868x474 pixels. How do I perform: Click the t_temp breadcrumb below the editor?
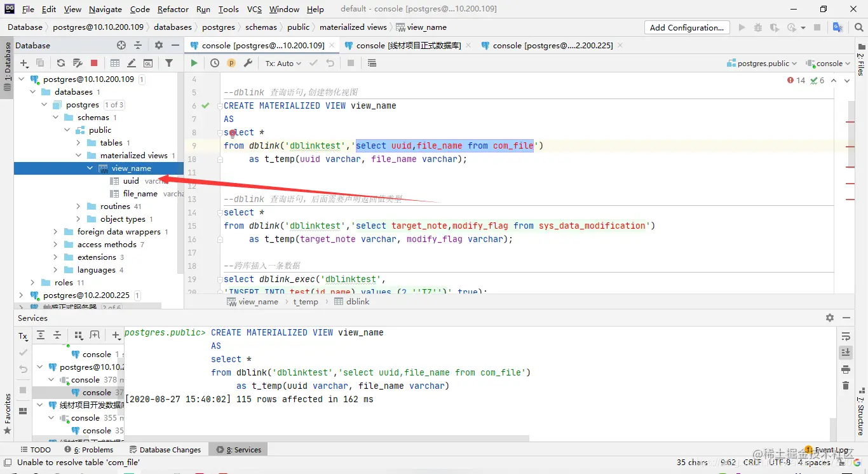coord(306,302)
